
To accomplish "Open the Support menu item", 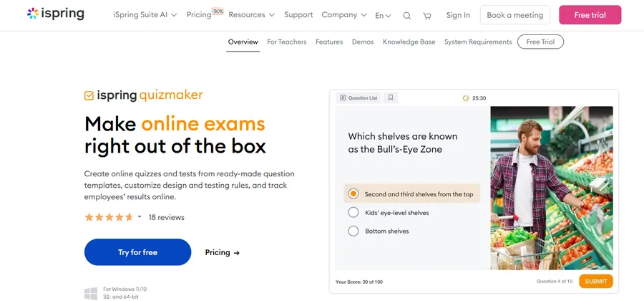I will pyautogui.click(x=298, y=15).
